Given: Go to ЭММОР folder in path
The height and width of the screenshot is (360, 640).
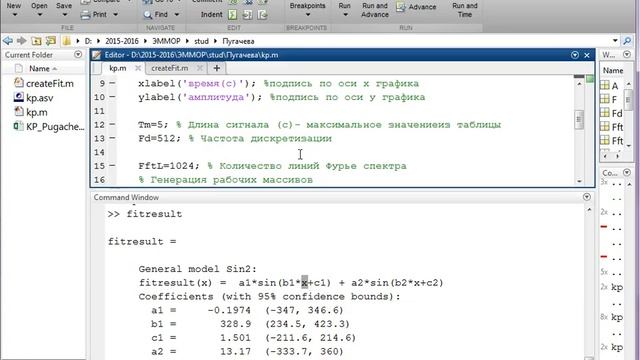Looking at the screenshot, I should coord(166,41).
